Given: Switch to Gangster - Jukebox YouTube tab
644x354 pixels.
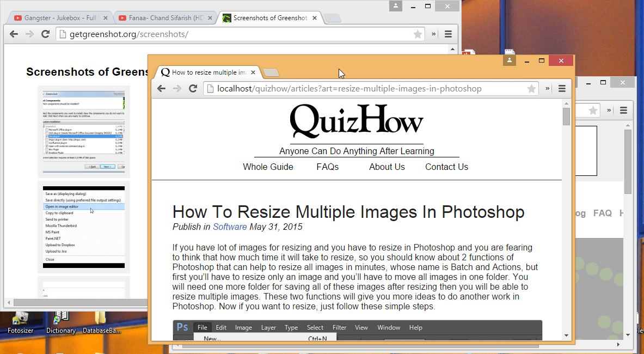Looking at the screenshot, I should (60, 17).
